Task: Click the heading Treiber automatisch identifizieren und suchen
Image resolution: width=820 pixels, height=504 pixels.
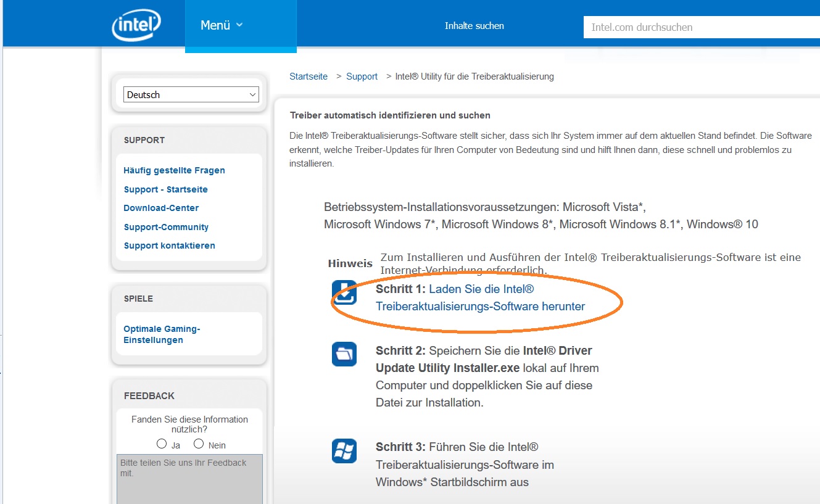Action: 390,115
